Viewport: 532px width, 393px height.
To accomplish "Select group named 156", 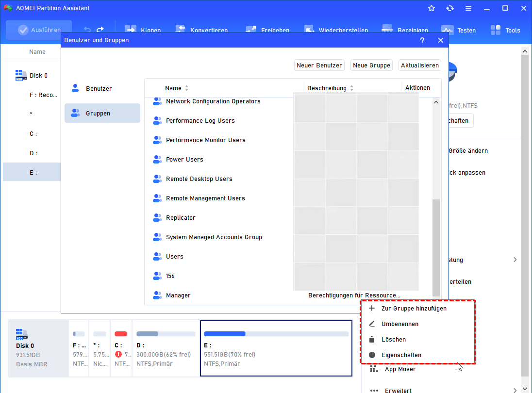I will coord(170,276).
